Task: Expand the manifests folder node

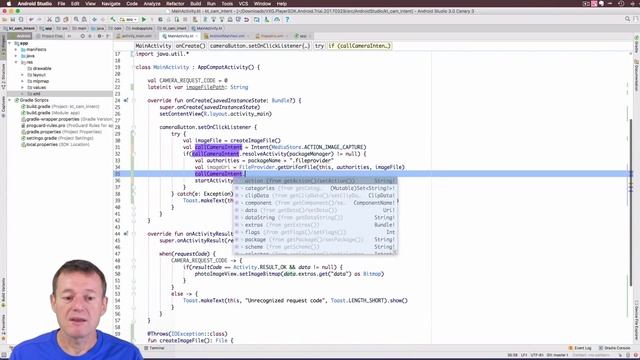Action: (x=16, y=49)
